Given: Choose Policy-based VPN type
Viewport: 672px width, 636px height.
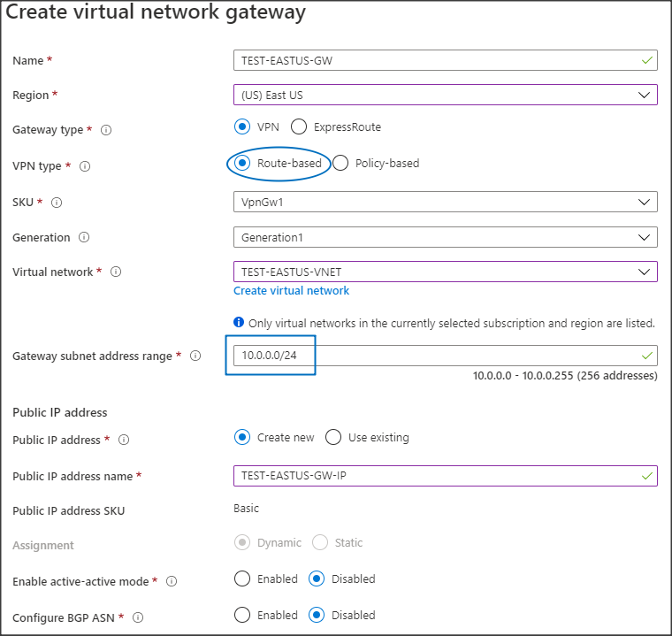Looking at the screenshot, I should 340,164.
